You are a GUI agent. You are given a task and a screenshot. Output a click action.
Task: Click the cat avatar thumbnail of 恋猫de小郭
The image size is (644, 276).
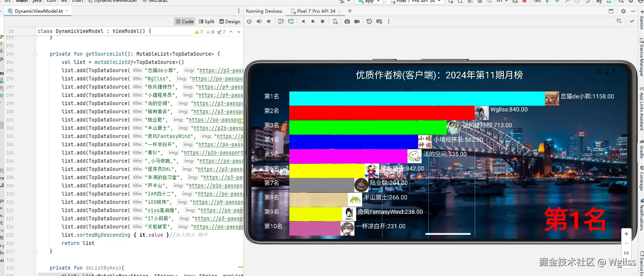point(552,98)
